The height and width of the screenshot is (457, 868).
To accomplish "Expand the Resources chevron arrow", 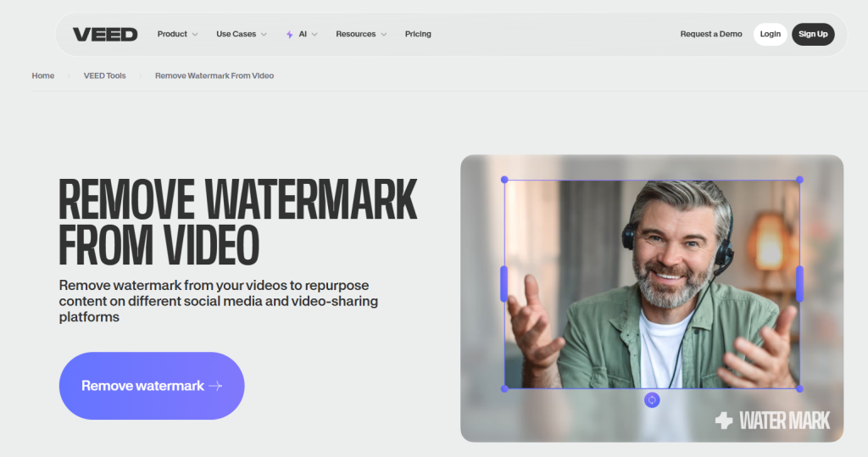I will (384, 35).
